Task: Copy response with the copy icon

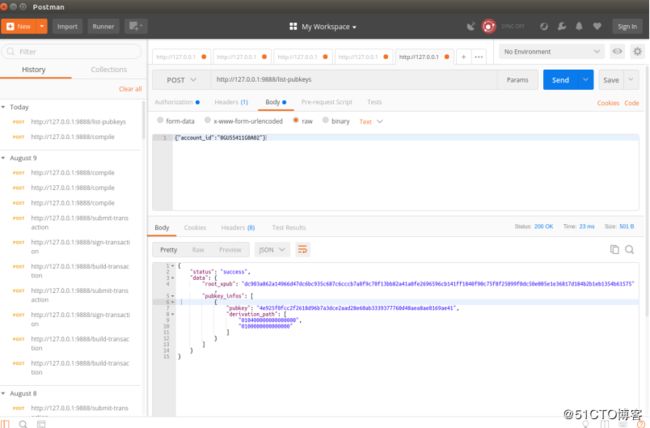Action: (614, 249)
